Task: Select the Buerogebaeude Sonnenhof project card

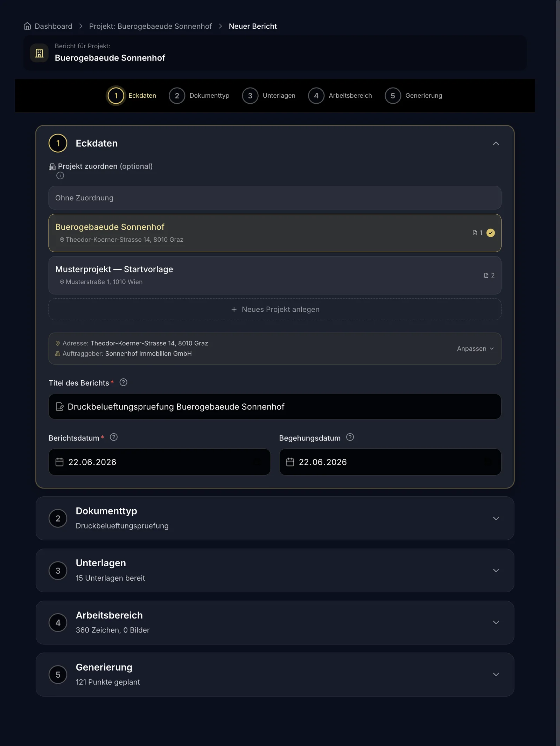Action: [x=275, y=233]
